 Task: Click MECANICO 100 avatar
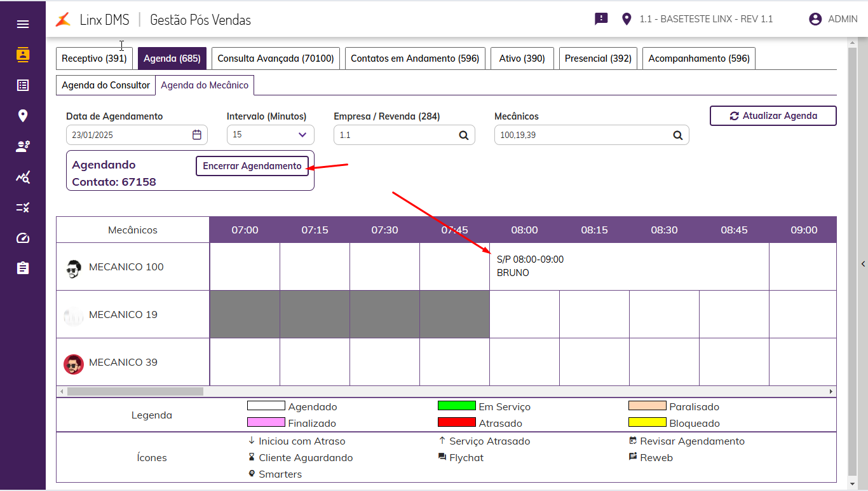(x=74, y=268)
